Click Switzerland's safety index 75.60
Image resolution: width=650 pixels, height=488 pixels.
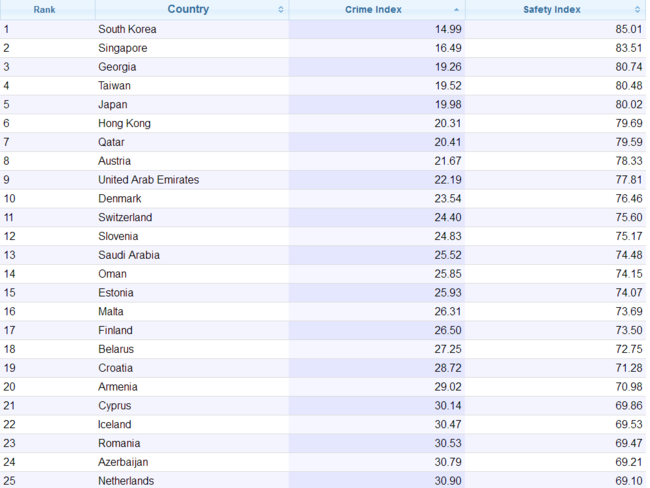click(x=628, y=217)
